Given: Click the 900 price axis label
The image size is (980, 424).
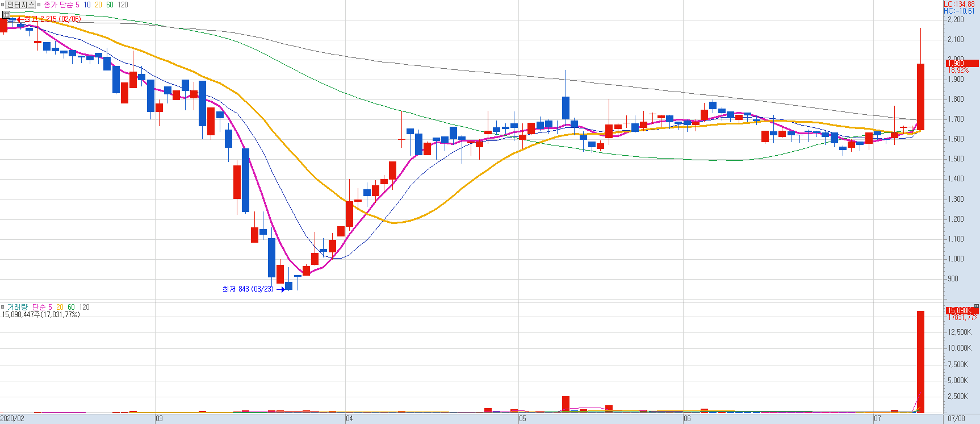Looking at the screenshot, I should point(953,278).
